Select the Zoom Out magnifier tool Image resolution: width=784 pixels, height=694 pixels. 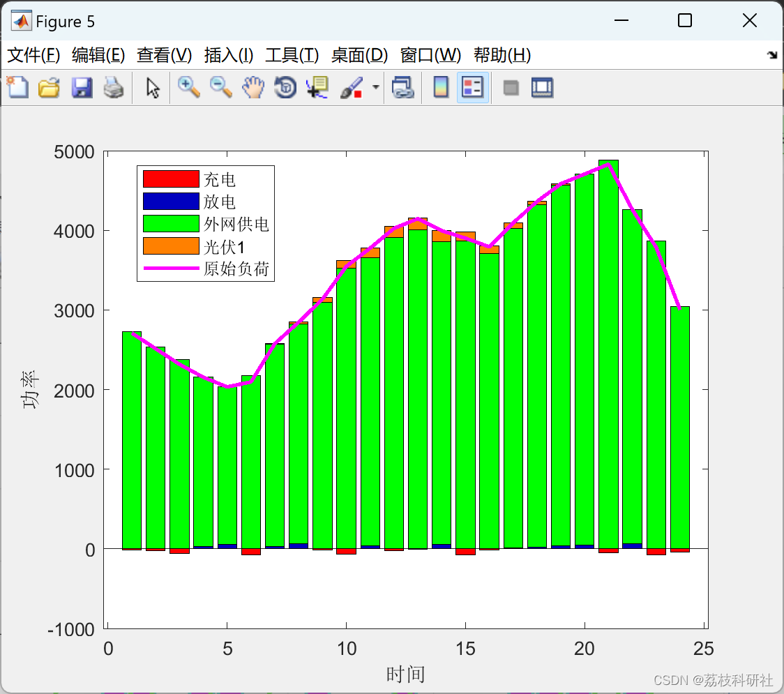tap(220, 87)
